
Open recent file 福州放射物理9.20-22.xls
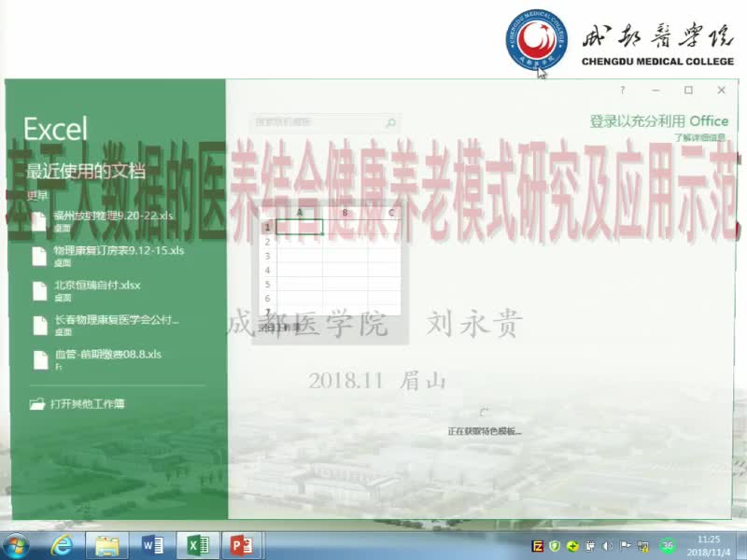click(113, 221)
